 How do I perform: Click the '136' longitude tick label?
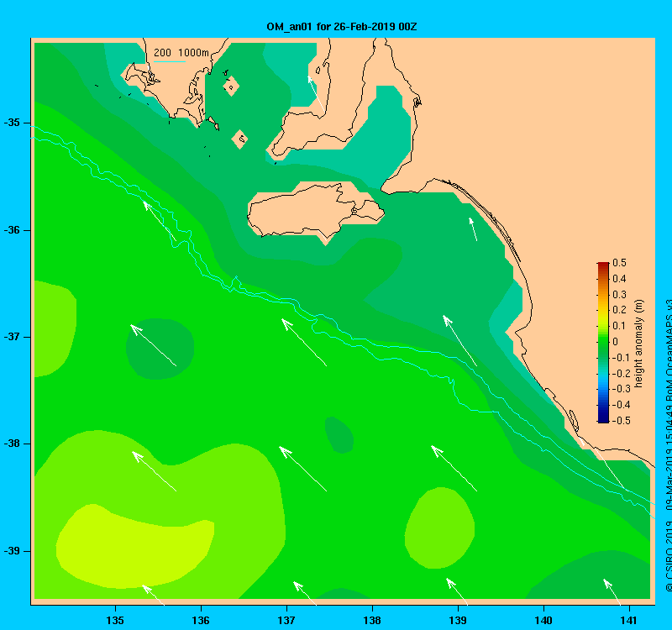point(201,620)
